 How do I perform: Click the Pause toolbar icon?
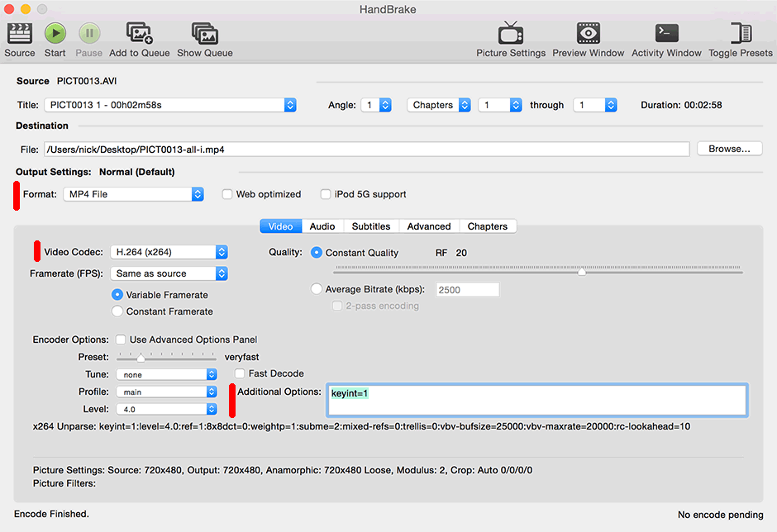pyautogui.click(x=89, y=34)
